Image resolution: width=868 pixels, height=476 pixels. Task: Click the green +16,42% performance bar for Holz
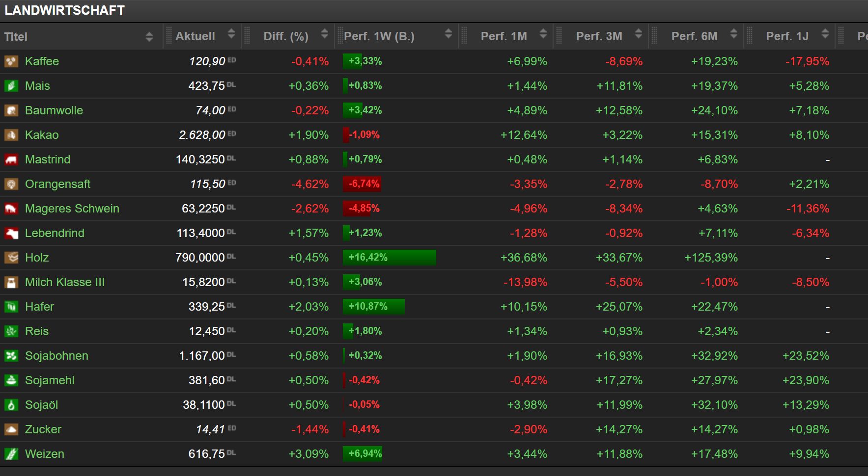click(389, 258)
